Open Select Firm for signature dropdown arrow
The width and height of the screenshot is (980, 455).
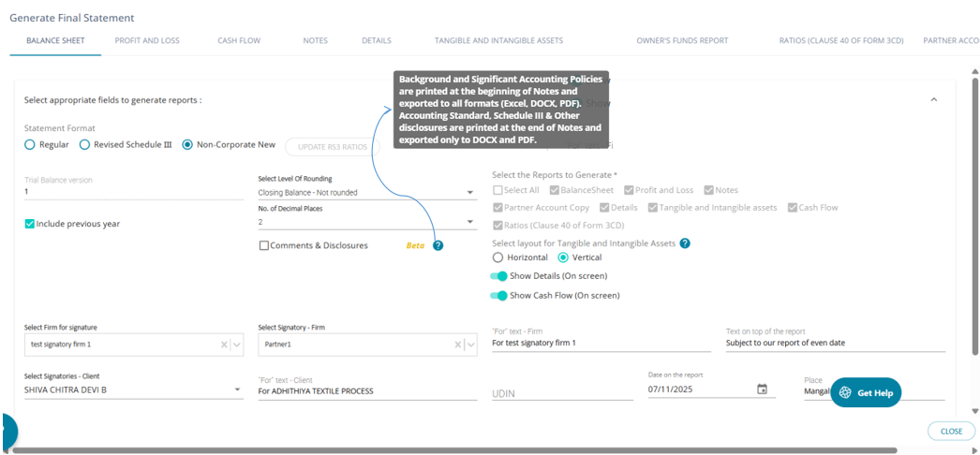pyautogui.click(x=237, y=345)
